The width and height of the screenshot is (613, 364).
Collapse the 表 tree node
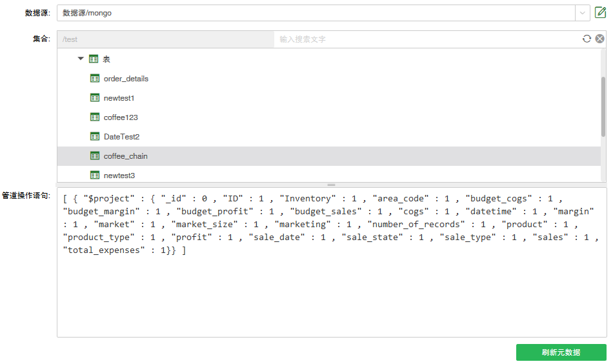click(x=81, y=59)
